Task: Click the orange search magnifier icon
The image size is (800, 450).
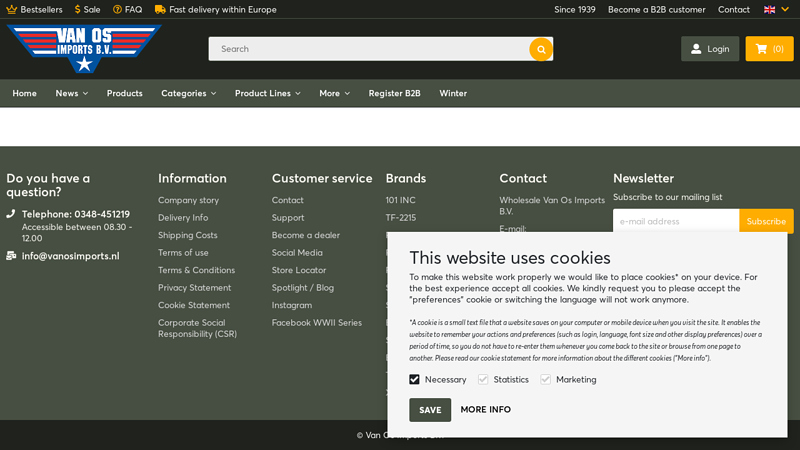Action: 540,49
